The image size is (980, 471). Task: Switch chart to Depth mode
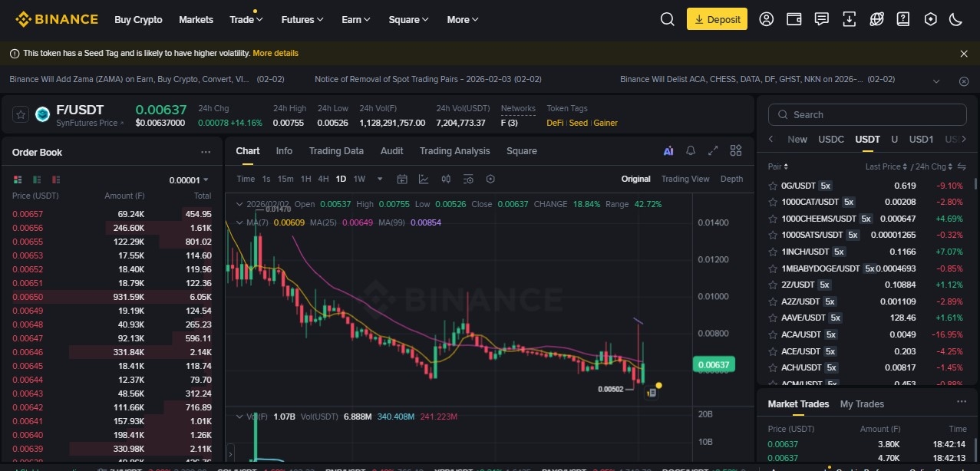click(x=731, y=179)
